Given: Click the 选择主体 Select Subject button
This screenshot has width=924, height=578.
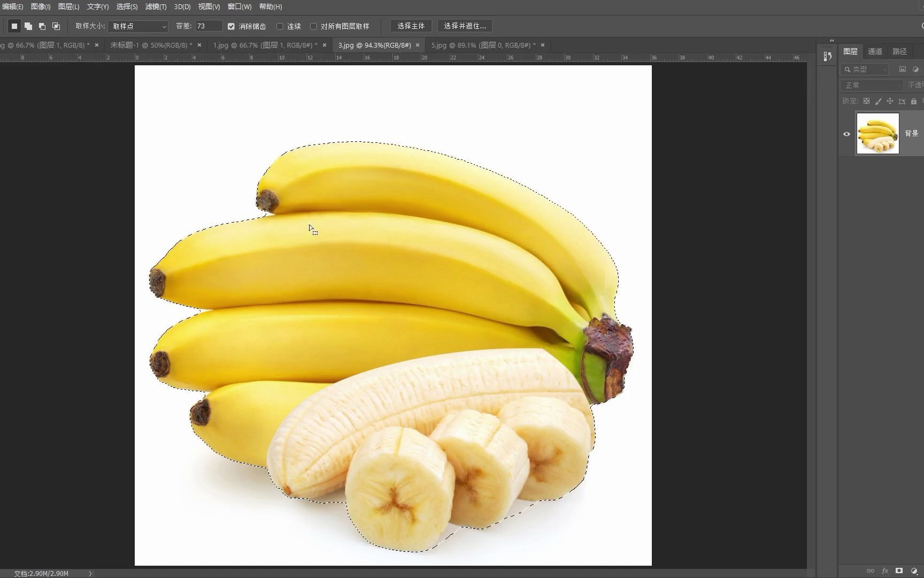Looking at the screenshot, I should 411,25.
